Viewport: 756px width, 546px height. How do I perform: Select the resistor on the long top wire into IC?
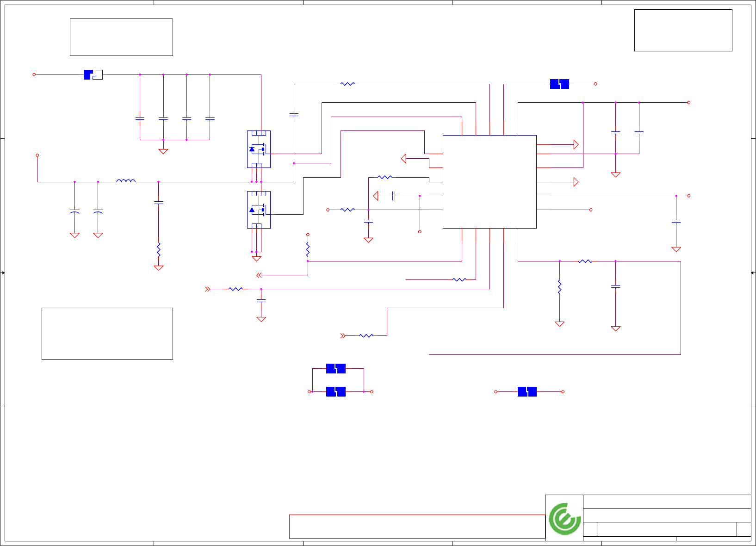pyautogui.click(x=347, y=84)
